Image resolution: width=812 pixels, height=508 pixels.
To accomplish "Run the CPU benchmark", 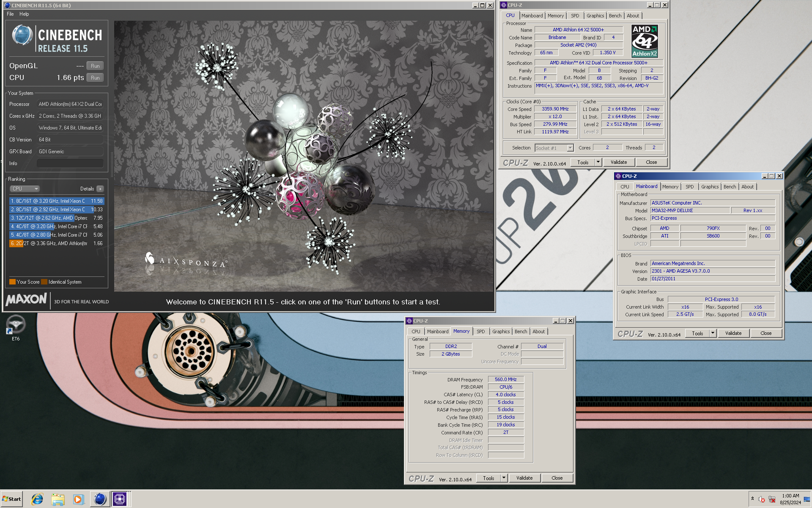I will 95,78.
